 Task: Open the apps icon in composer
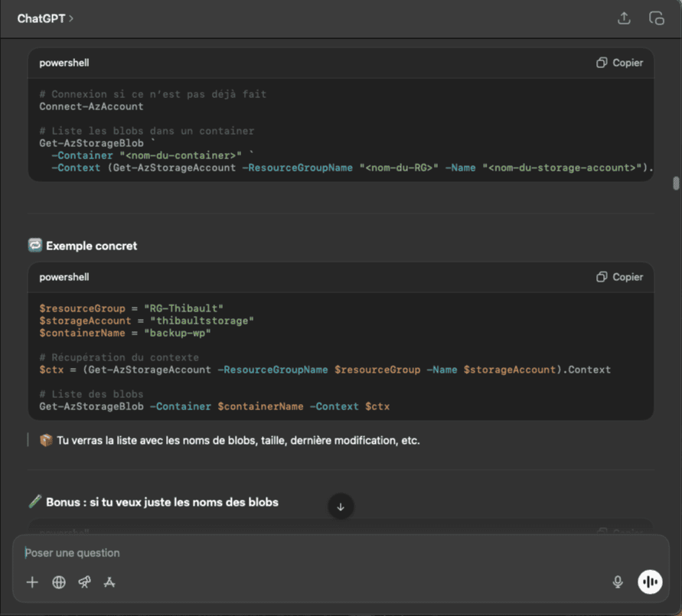pyautogui.click(x=109, y=582)
